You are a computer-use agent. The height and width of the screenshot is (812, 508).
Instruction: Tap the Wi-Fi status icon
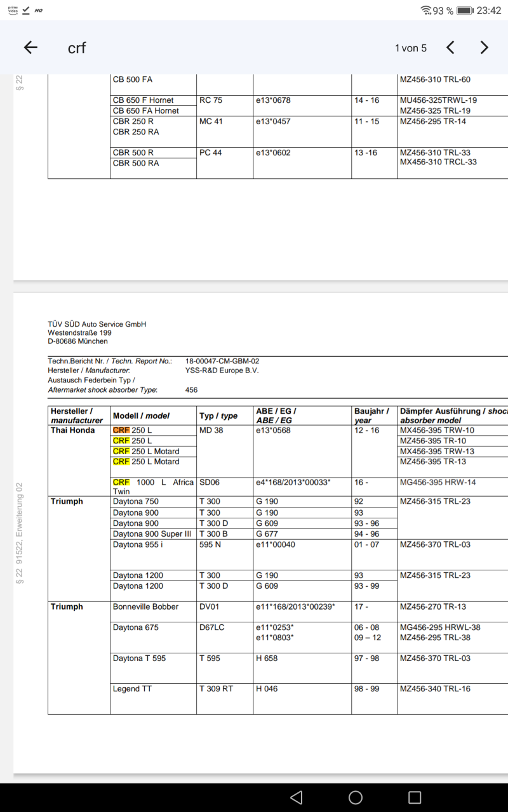(x=425, y=10)
